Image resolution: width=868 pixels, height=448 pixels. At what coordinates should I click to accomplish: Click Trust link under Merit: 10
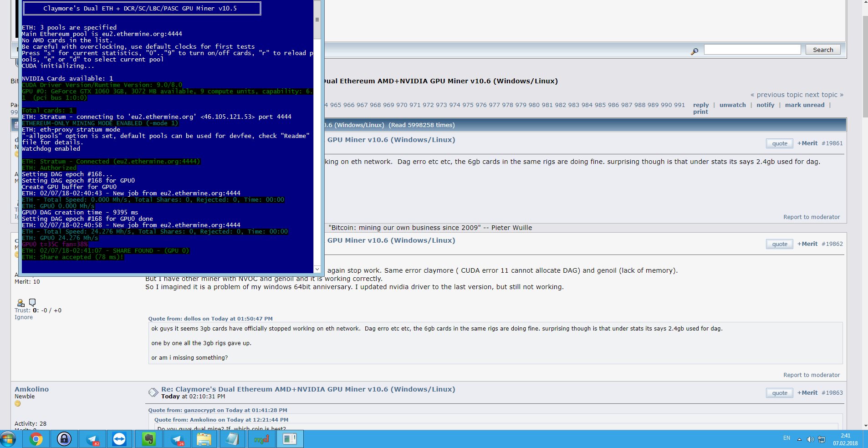click(22, 311)
